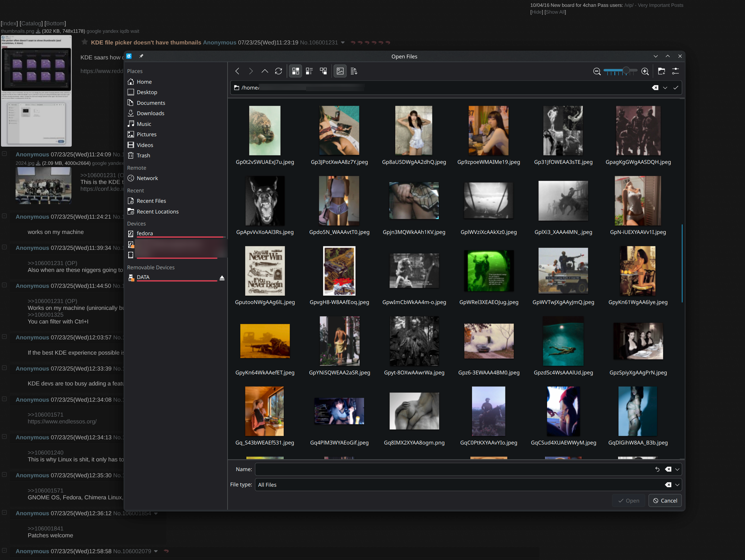The image size is (745, 560).
Task: Switch to compact list view mode
Action: [x=309, y=71]
